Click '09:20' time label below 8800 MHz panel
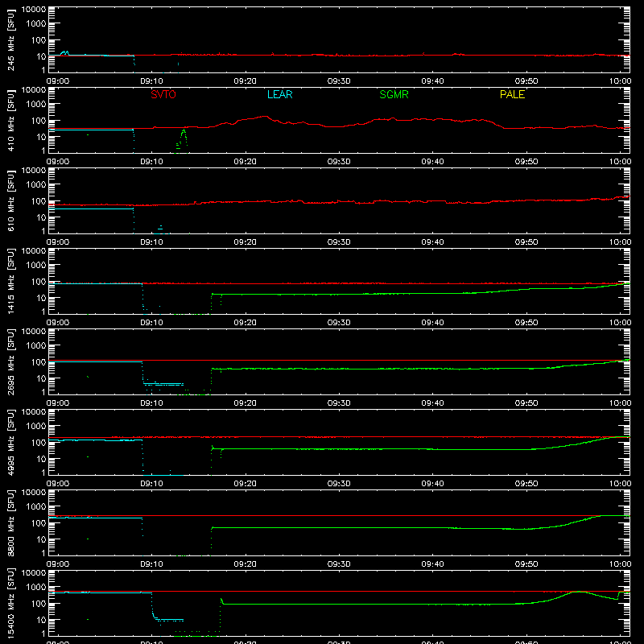Viewport: 644px width, 644px height. (x=246, y=564)
